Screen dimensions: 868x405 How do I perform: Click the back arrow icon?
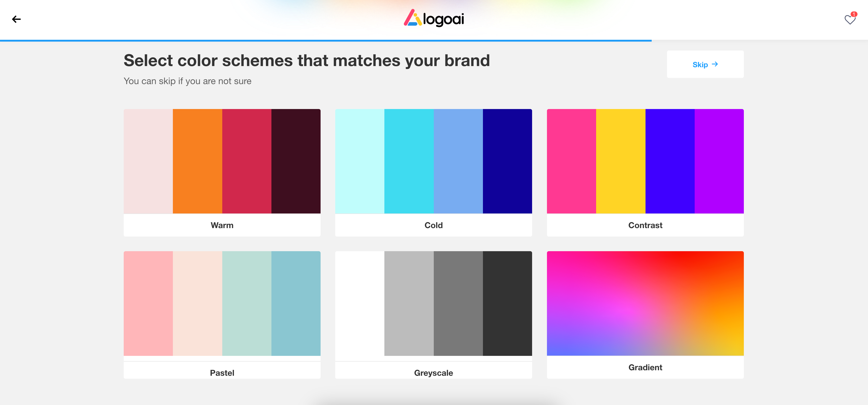coord(16,19)
